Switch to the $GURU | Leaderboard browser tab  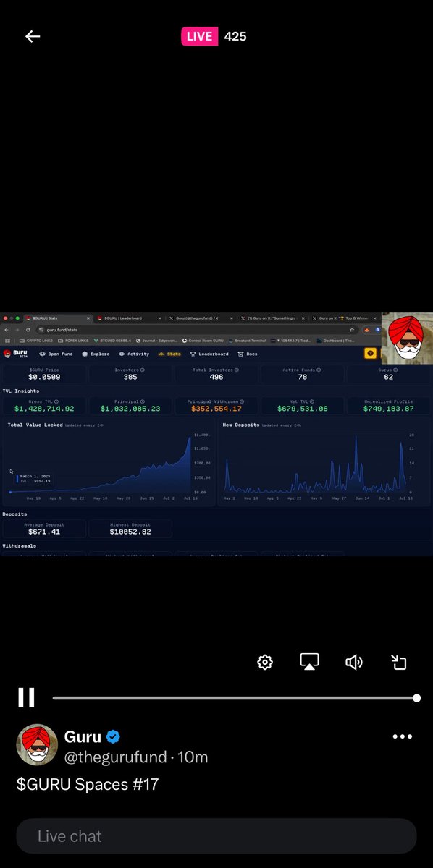129,318
